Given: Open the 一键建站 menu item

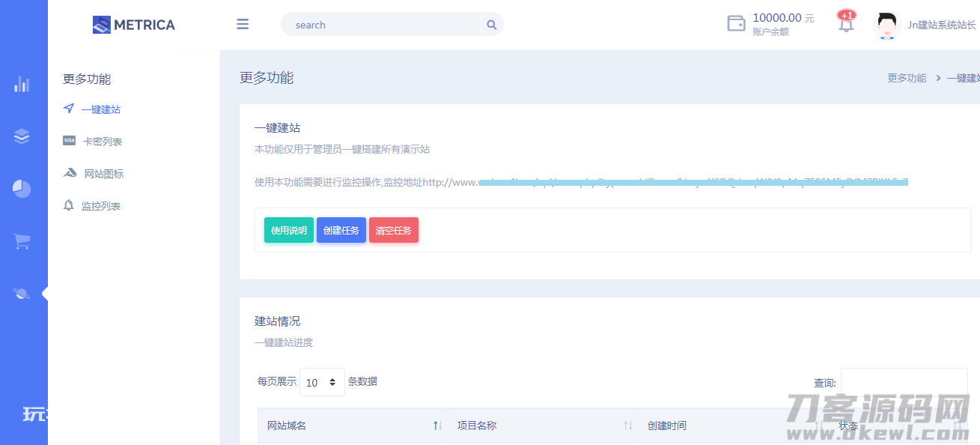Looking at the screenshot, I should tap(101, 109).
